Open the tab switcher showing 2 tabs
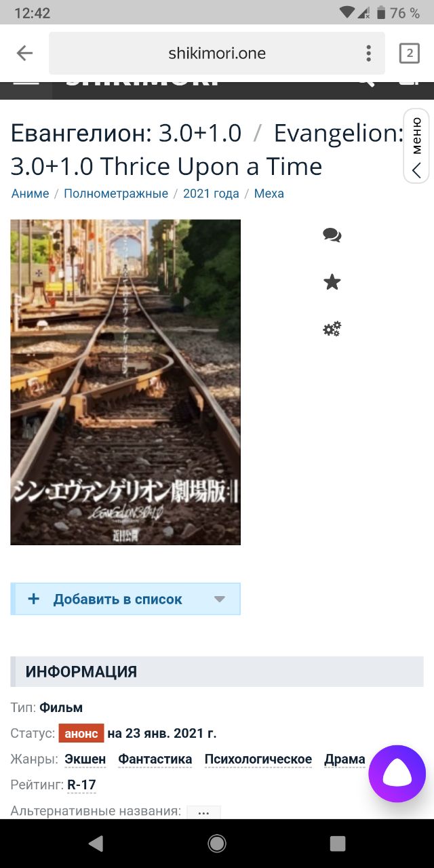 (409, 53)
